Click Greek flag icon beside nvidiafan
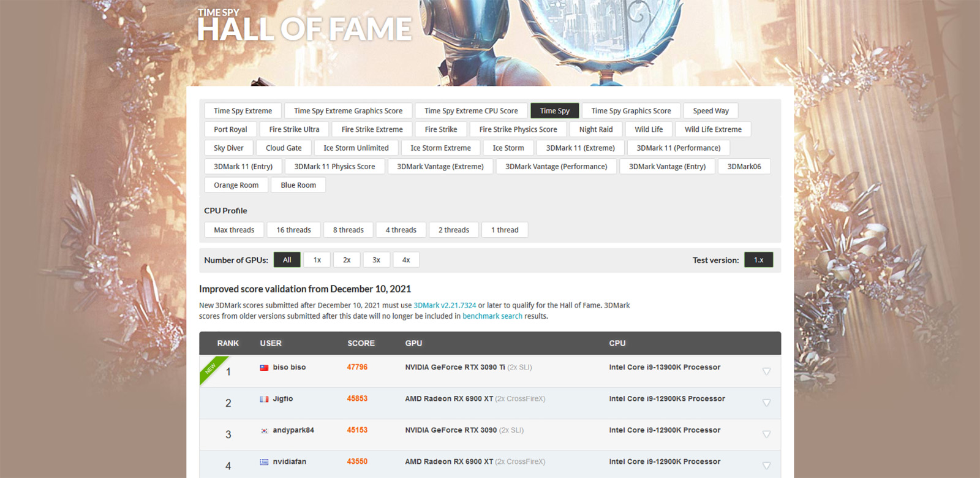Image resolution: width=980 pixels, height=478 pixels. (x=264, y=462)
